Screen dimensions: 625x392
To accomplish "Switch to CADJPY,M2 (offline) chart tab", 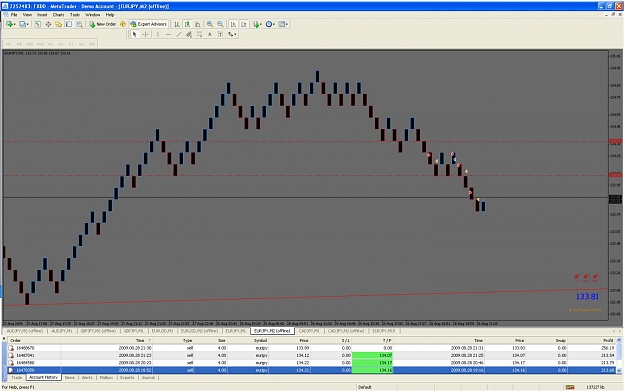I will [346, 331].
